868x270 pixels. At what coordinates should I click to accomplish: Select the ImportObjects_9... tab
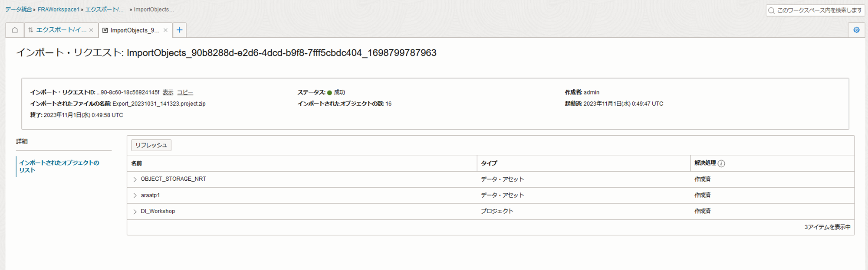pos(135,30)
